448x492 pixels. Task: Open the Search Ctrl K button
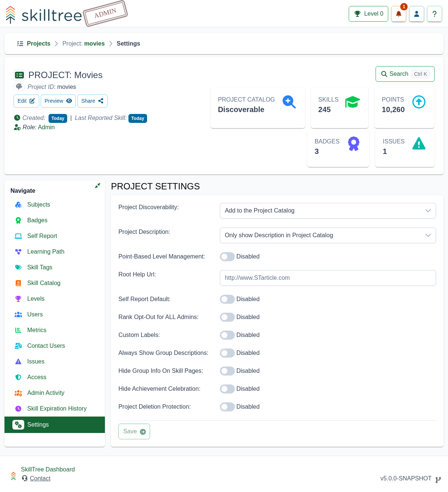tap(405, 74)
